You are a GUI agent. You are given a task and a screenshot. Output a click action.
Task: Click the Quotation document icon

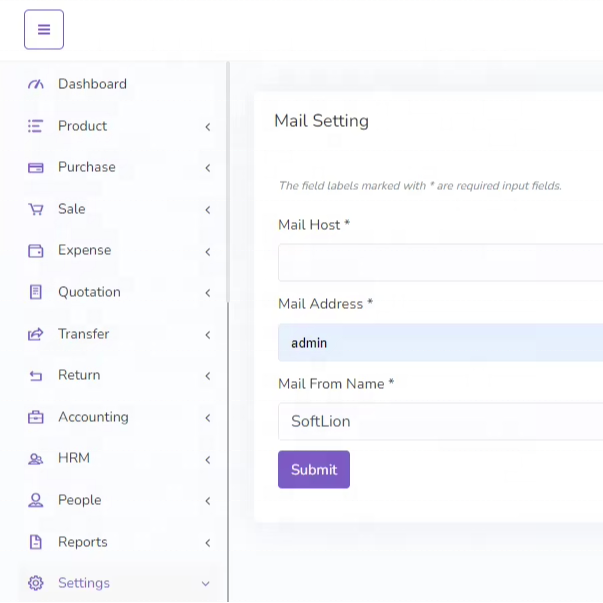(x=36, y=292)
